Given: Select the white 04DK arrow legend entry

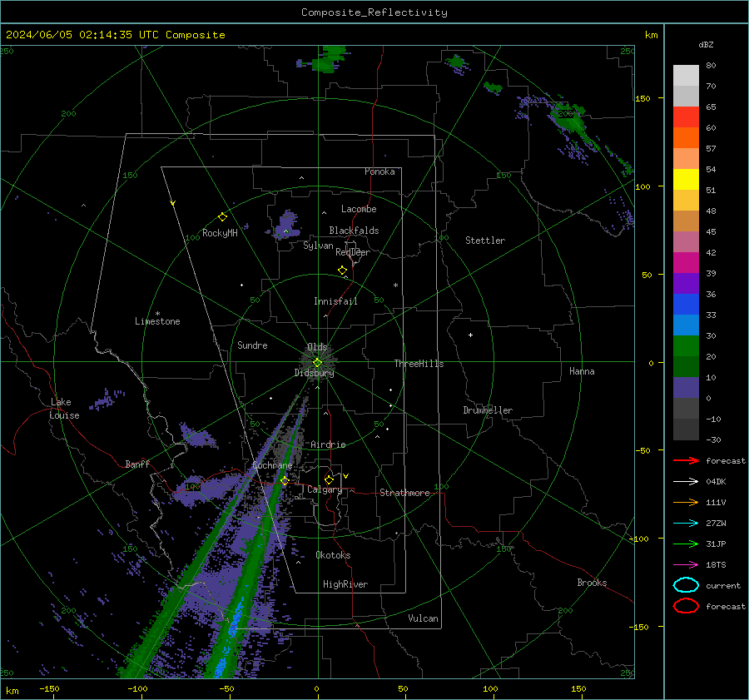Looking at the screenshot, I should [x=686, y=481].
